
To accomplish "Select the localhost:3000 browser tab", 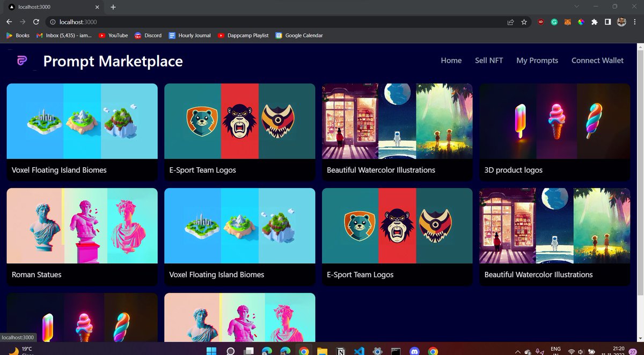I will pyautogui.click(x=53, y=7).
